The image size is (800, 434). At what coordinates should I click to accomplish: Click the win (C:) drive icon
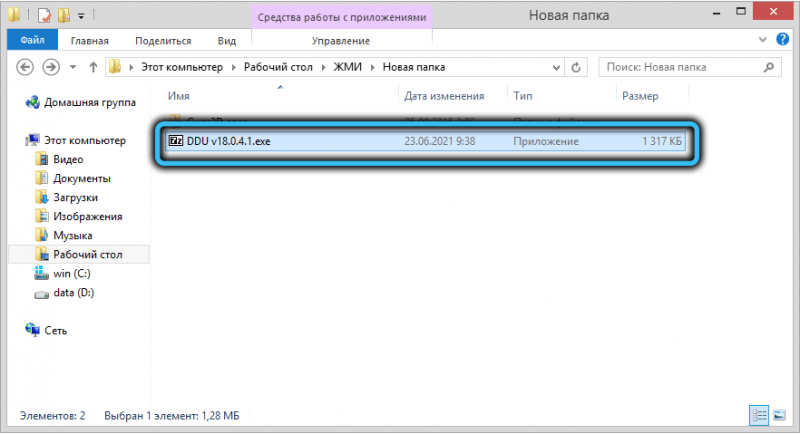[x=41, y=273]
